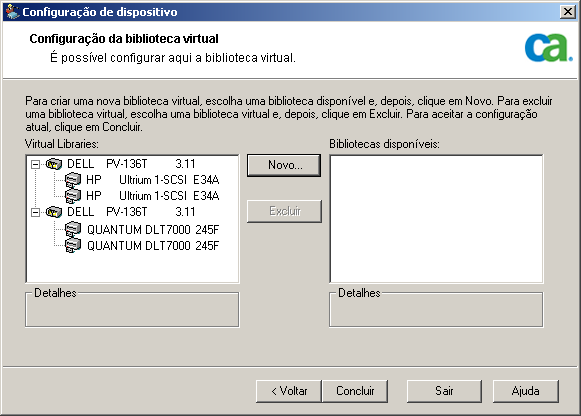The width and height of the screenshot is (581, 416).
Task: Collapse the first DELL PV-136T library node
Action: (x=35, y=164)
